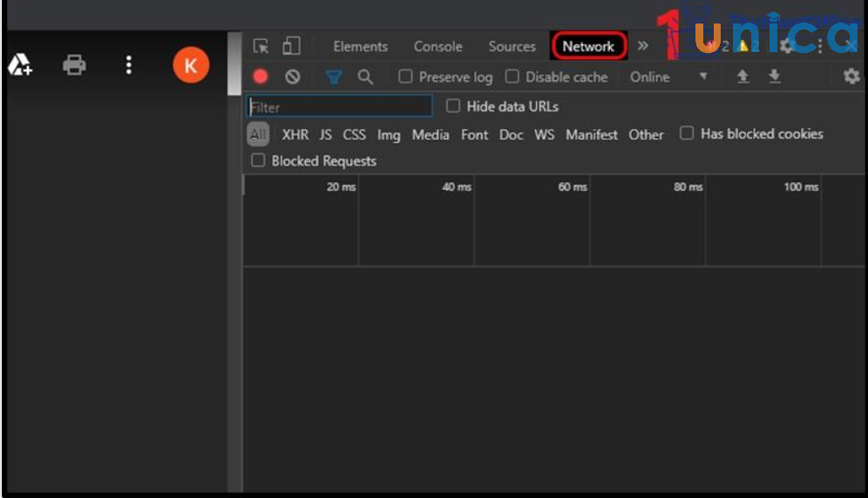Tick the Hide data URLs checkbox
Image resolution: width=868 pixels, height=498 pixels.
coord(453,106)
